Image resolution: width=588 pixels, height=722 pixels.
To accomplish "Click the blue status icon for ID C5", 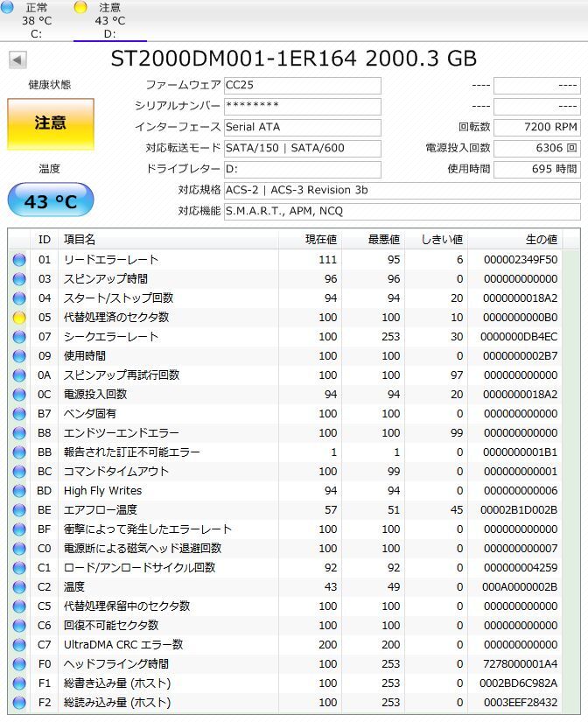I will 19,606.
